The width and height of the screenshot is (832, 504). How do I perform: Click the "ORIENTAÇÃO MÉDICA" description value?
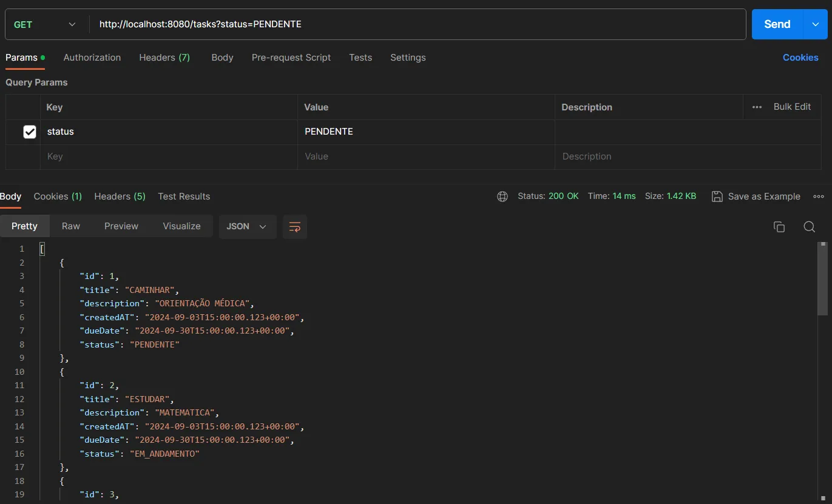(203, 303)
